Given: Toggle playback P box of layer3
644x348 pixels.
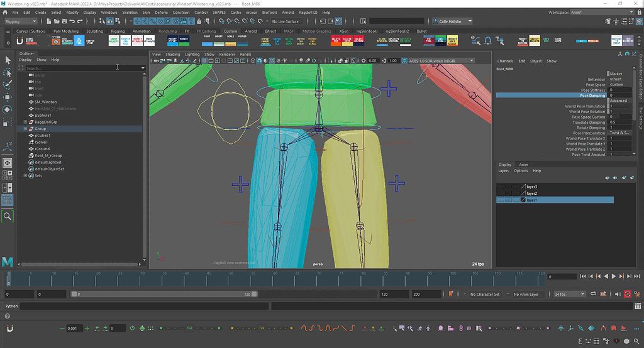Looking at the screenshot, I should [x=508, y=187].
